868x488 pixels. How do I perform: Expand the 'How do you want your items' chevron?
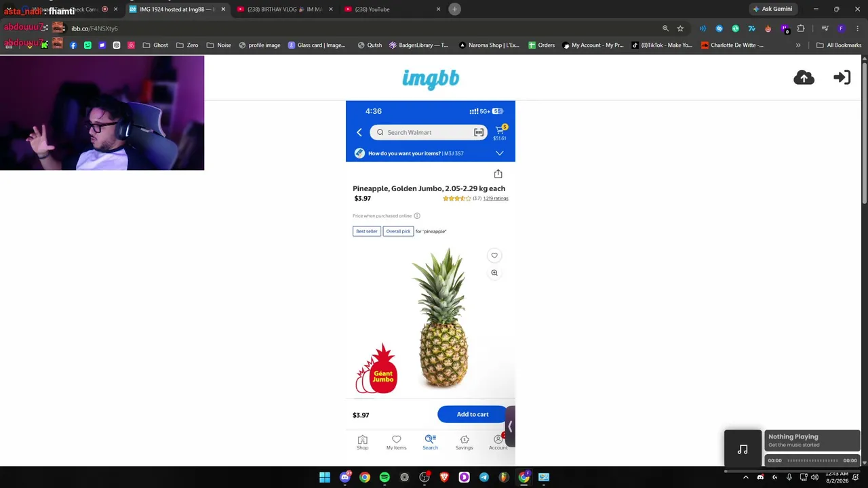click(500, 154)
